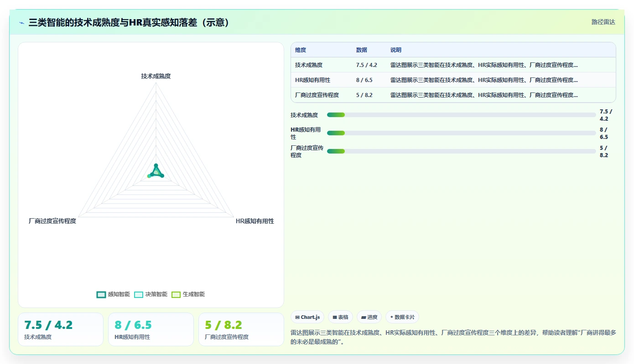Click the page title 三类智能的技术成熟度
The width and height of the screenshot is (634, 364).
[x=129, y=22]
